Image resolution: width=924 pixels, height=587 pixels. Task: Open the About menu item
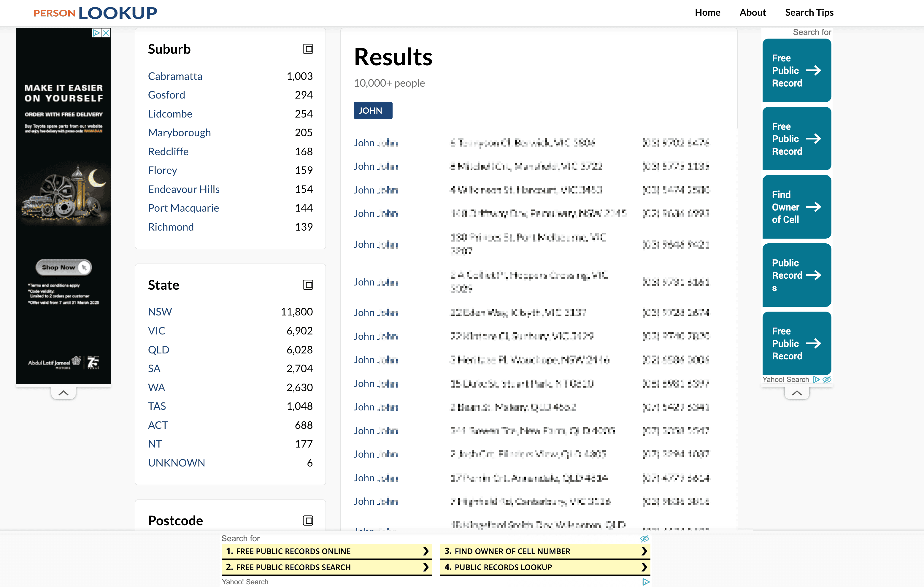tap(752, 12)
